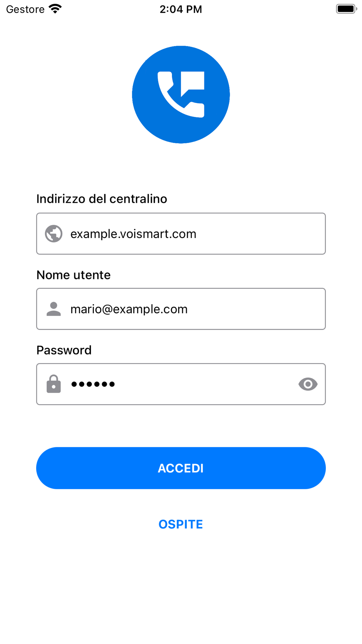This screenshot has width=362, height=644.
Task: Tap the OSPITE guest link
Action: tap(181, 524)
